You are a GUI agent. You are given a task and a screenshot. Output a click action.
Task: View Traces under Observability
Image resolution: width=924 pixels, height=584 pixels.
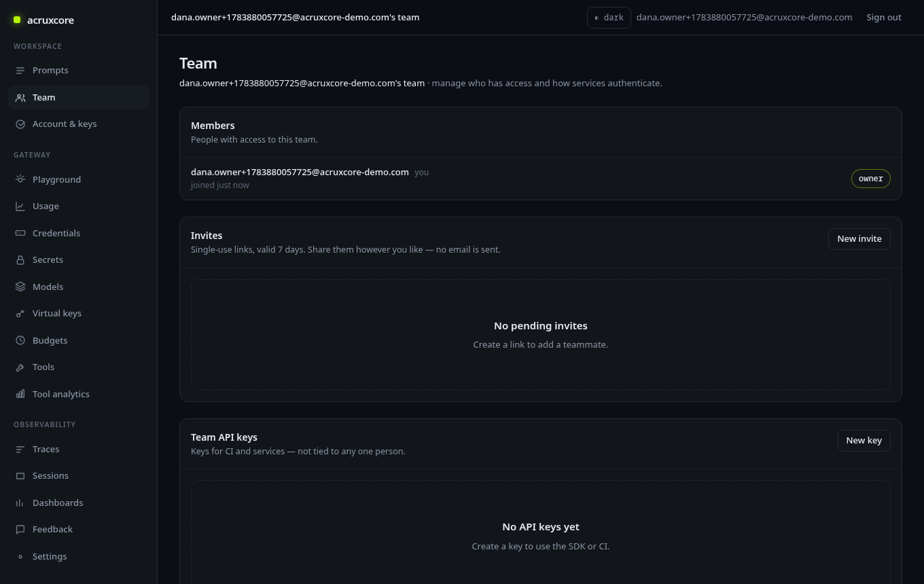[x=78, y=450]
